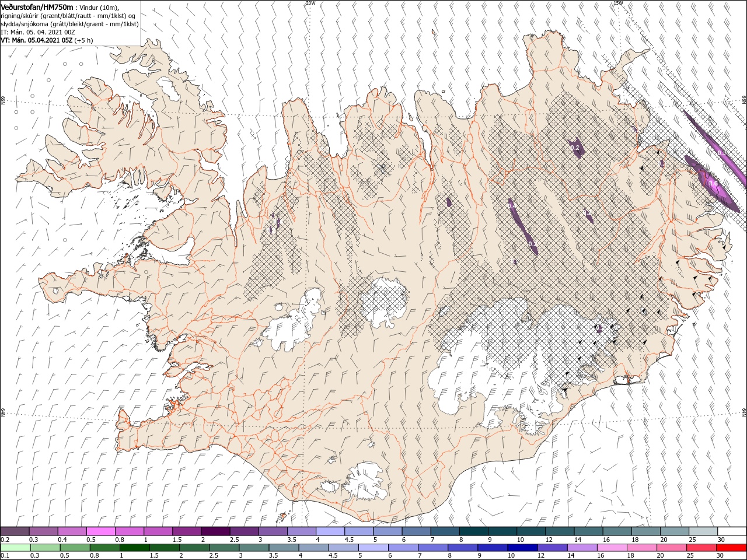Click the 3.5 lavender swatch in upper legend row
Viewport: 747px width, 560px height.
pos(301,531)
